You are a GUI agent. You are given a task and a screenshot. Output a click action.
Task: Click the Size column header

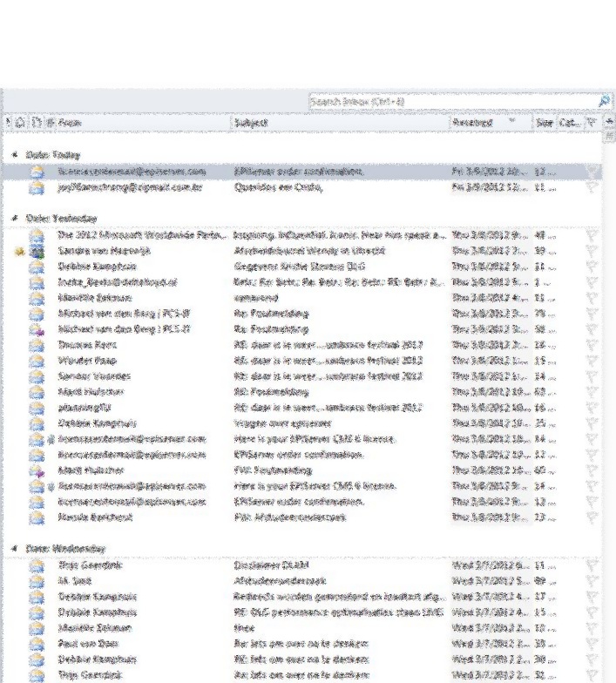[x=545, y=123]
